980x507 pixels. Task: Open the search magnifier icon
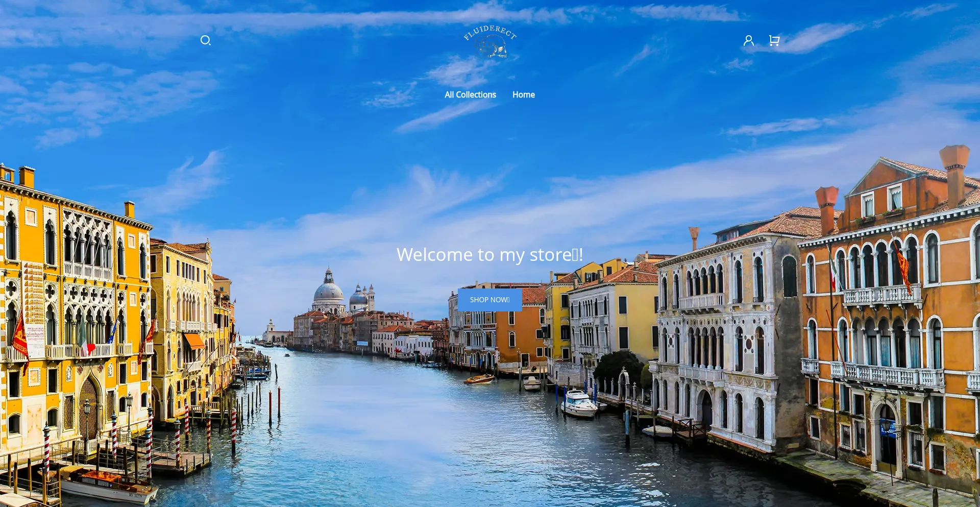205,40
